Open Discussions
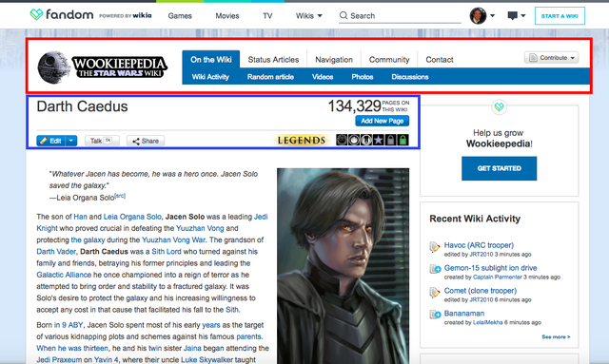 click(x=410, y=77)
